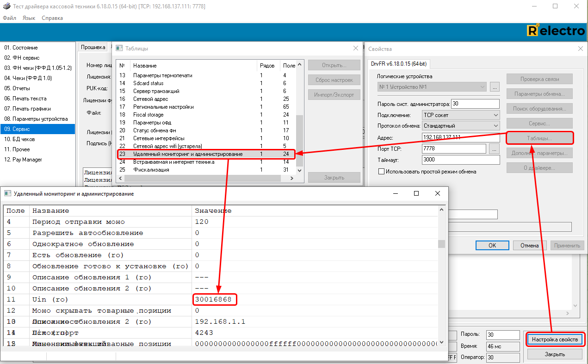Click the ellipsis button next to Порт TCP

tap(494, 149)
